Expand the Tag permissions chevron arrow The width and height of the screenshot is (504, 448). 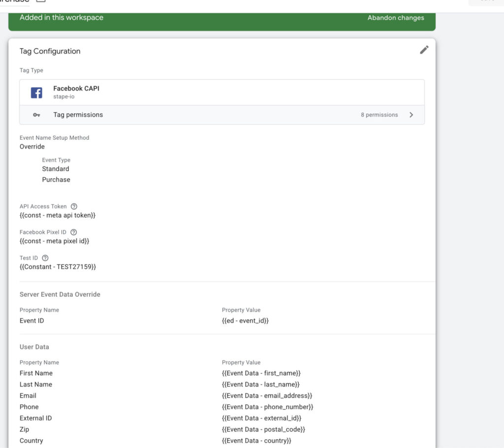coord(411,115)
